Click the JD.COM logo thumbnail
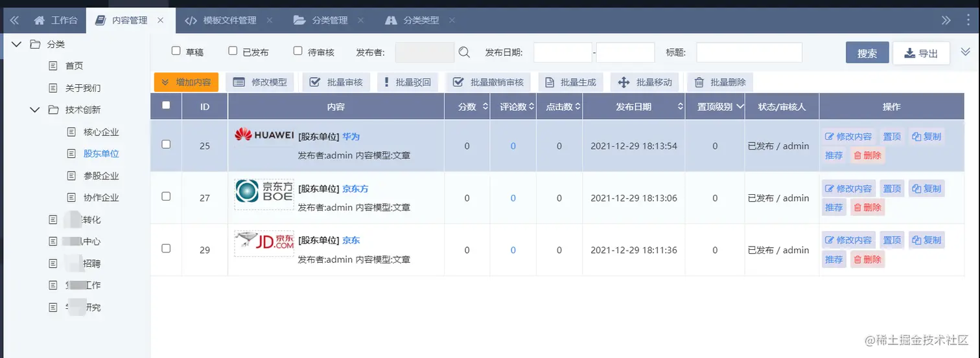This screenshot has height=358, width=980. (x=264, y=243)
